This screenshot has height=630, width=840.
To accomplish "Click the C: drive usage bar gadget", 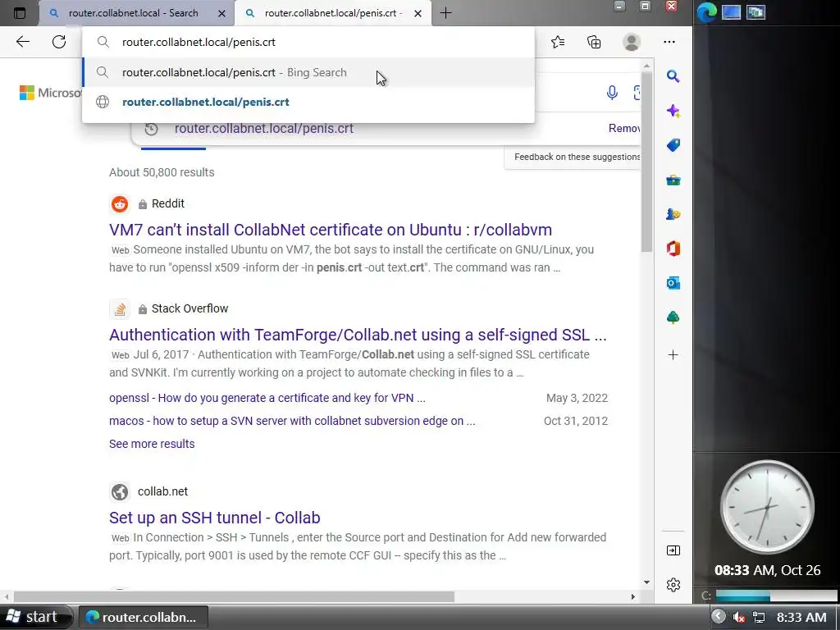I will [x=776, y=596].
